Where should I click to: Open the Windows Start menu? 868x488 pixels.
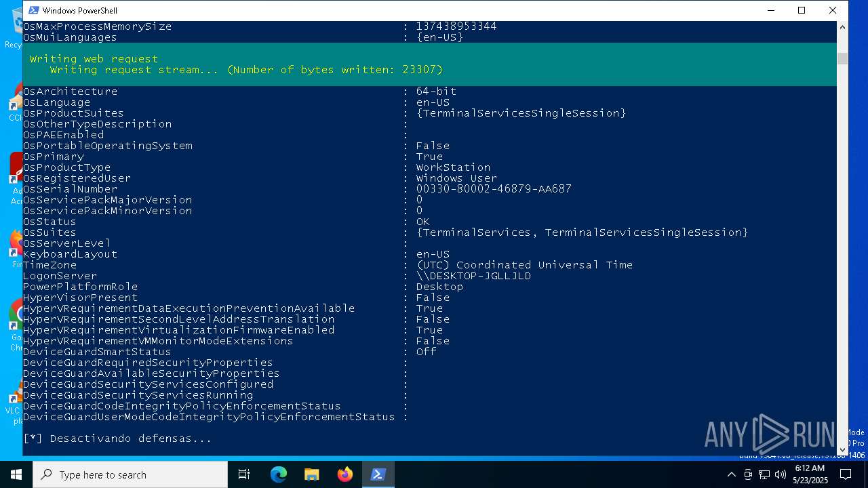[x=16, y=474]
